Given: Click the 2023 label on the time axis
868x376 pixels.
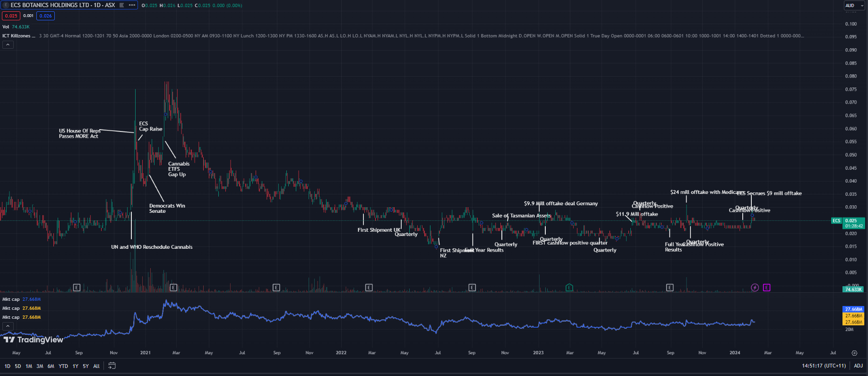Looking at the screenshot, I should pyautogui.click(x=538, y=353).
